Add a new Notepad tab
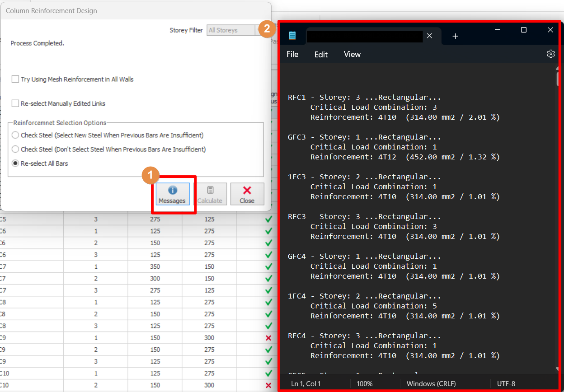This screenshot has height=392, width=564. [x=455, y=36]
